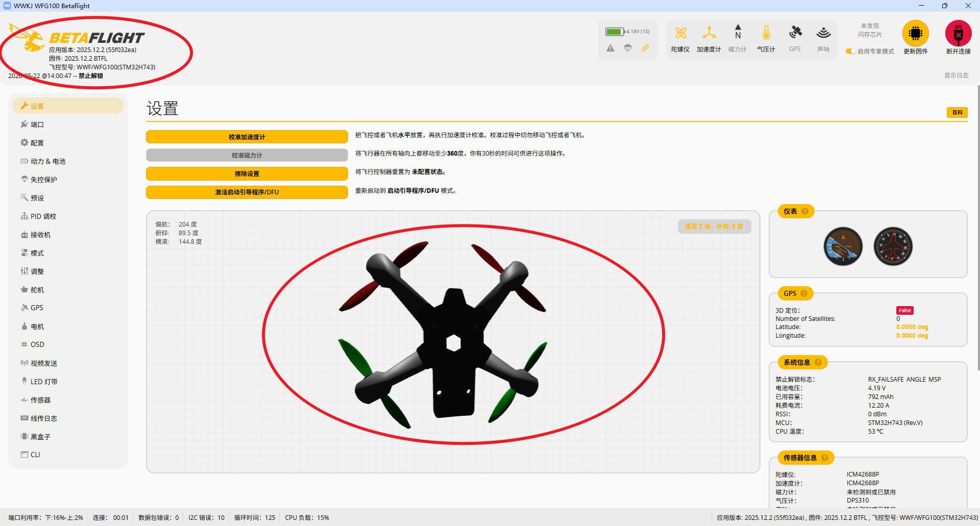Click the 校准磁力计 button

[247, 155]
